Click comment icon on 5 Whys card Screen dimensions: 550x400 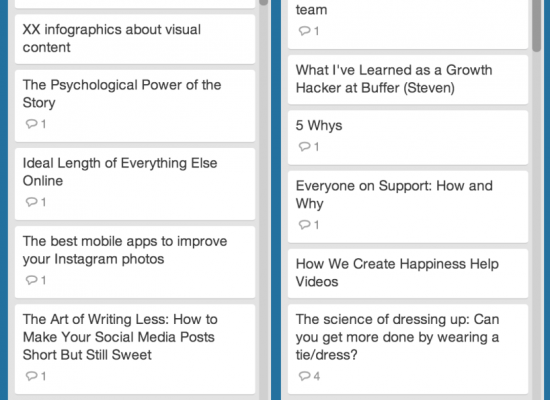point(304,147)
